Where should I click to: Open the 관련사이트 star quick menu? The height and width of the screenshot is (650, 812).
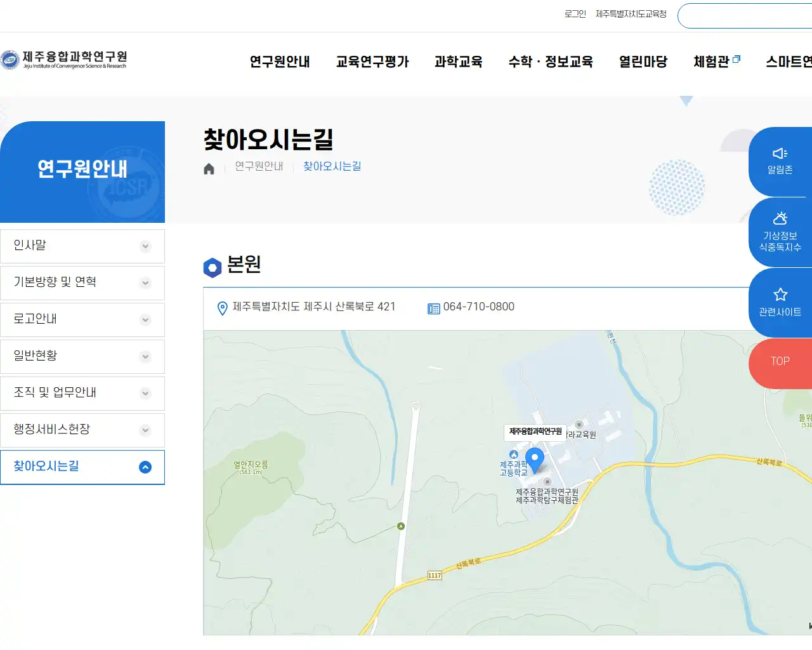(780, 303)
